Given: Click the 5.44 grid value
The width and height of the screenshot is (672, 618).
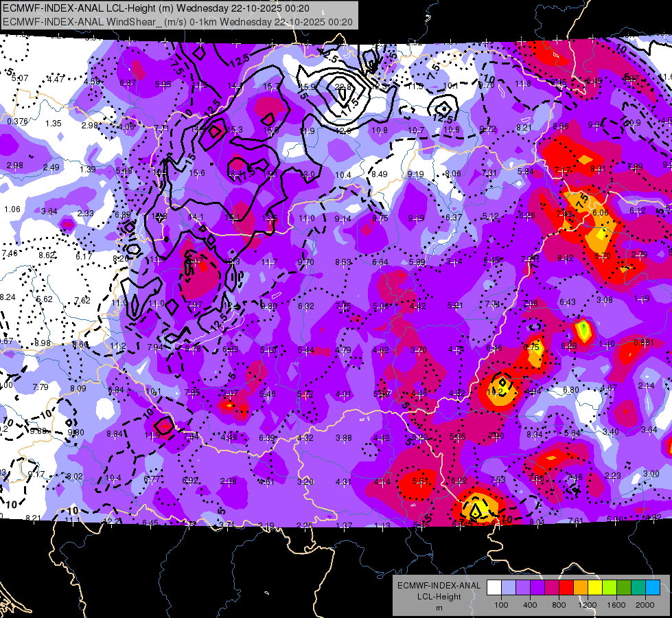Looking at the screenshot, I should pyautogui.click(x=306, y=350).
